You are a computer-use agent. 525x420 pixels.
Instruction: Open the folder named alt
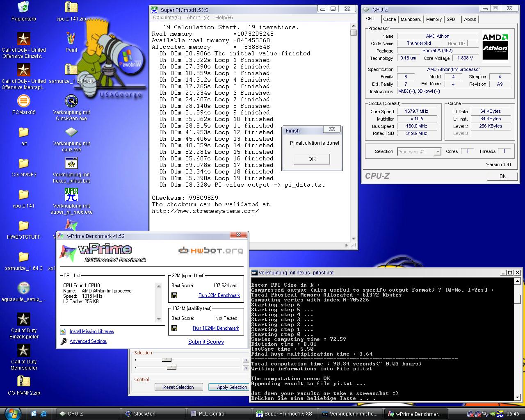point(24,132)
